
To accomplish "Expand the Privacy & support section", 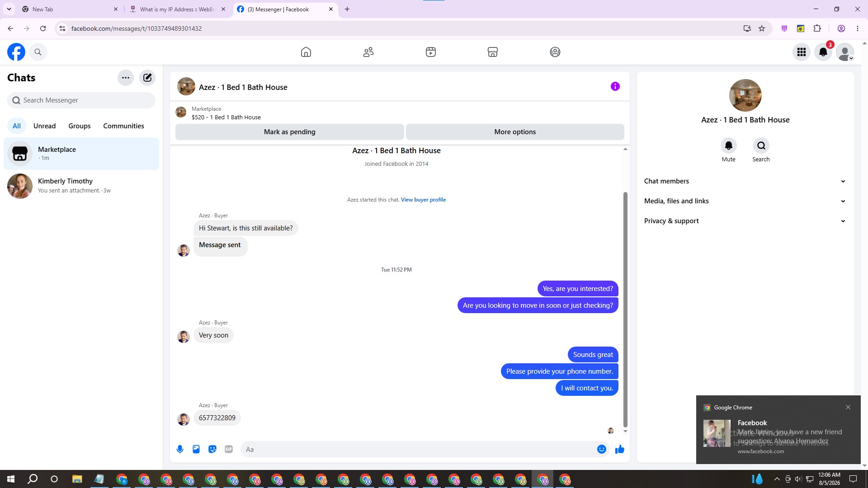I will pos(745,221).
